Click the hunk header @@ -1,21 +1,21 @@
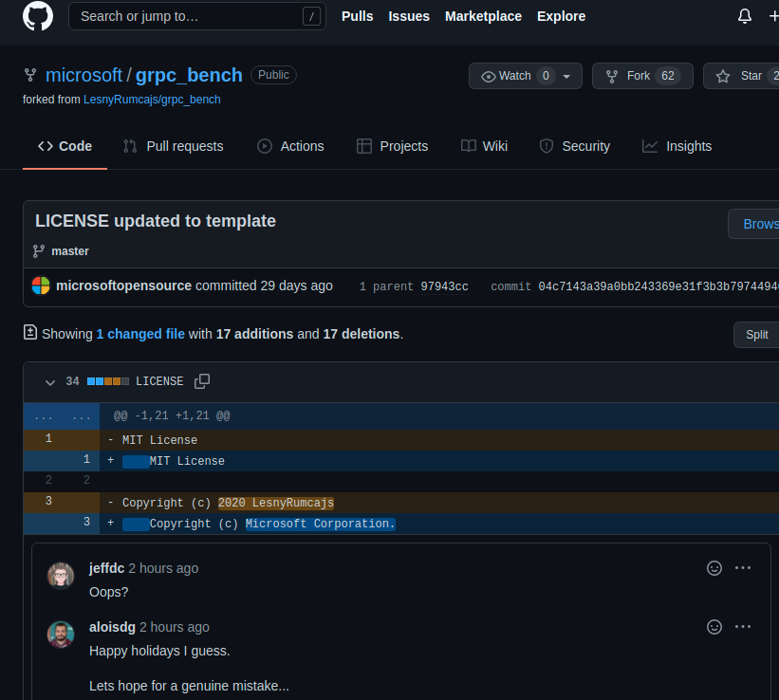Viewport: 779px width, 700px height. click(172, 415)
